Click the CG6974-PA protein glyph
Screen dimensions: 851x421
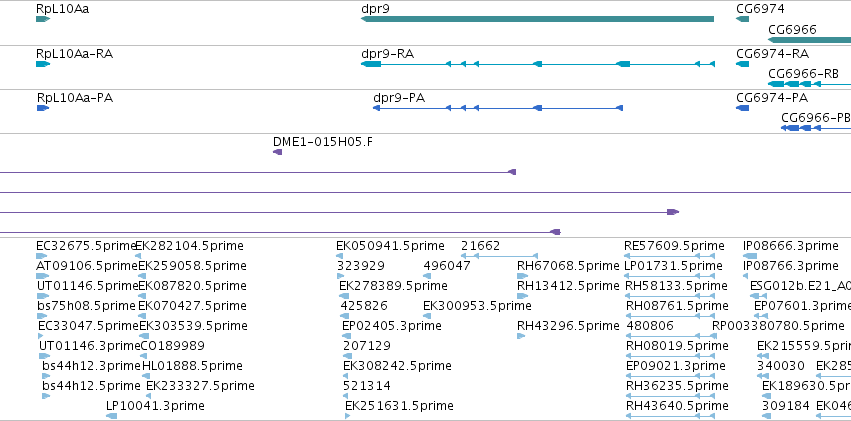[x=742, y=108]
